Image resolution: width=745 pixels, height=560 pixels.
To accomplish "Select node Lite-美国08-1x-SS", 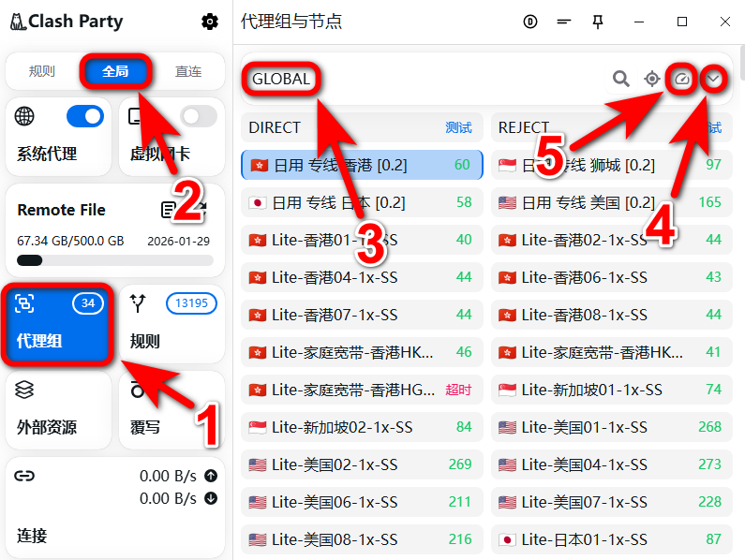I will (362, 540).
